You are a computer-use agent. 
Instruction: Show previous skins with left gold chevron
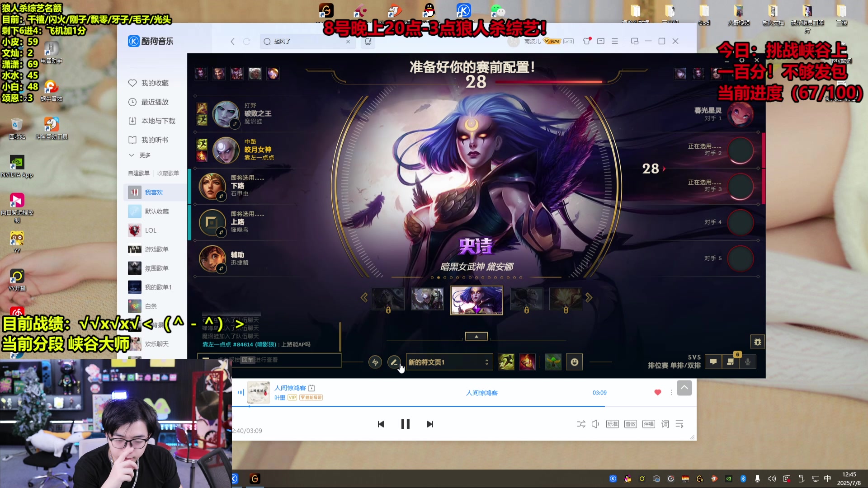(364, 297)
